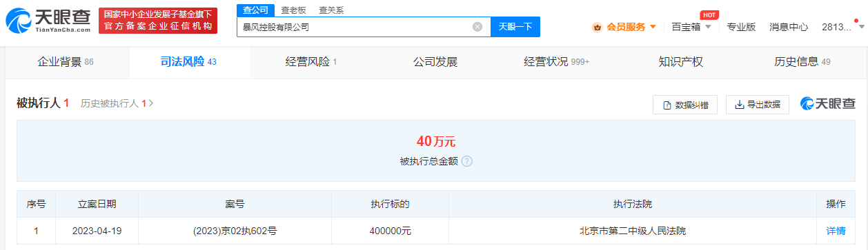The height and width of the screenshot is (250, 868).
Task: Open the TianYanCha logo homepage
Action: click(x=48, y=21)
